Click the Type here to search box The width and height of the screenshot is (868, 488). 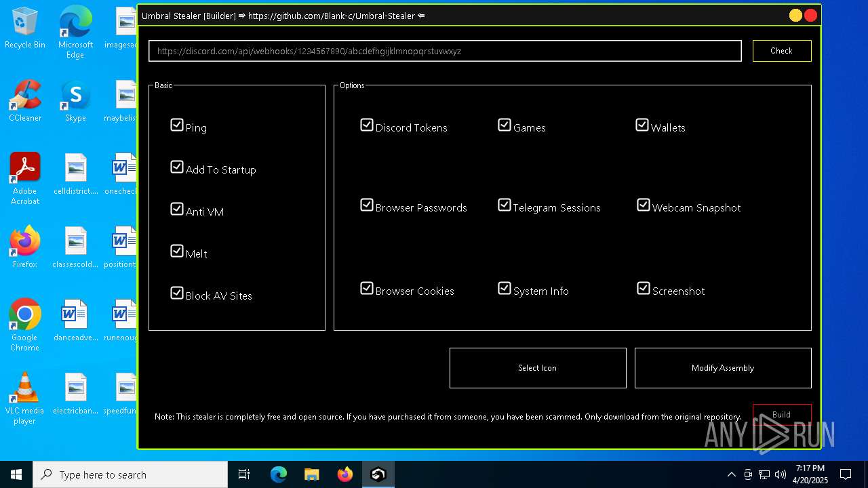130,474
